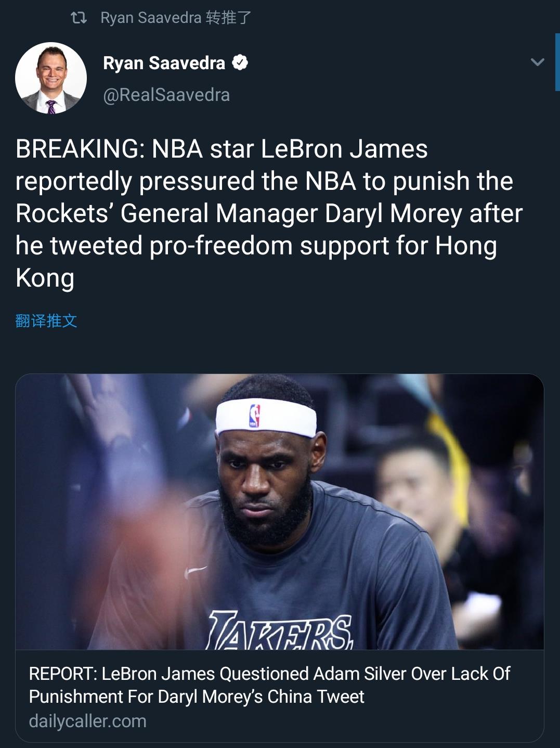Viewport: 560px width, 748px height.
Task: Open the bold Ryan Saavedra display name
Action: click(164, 63)
